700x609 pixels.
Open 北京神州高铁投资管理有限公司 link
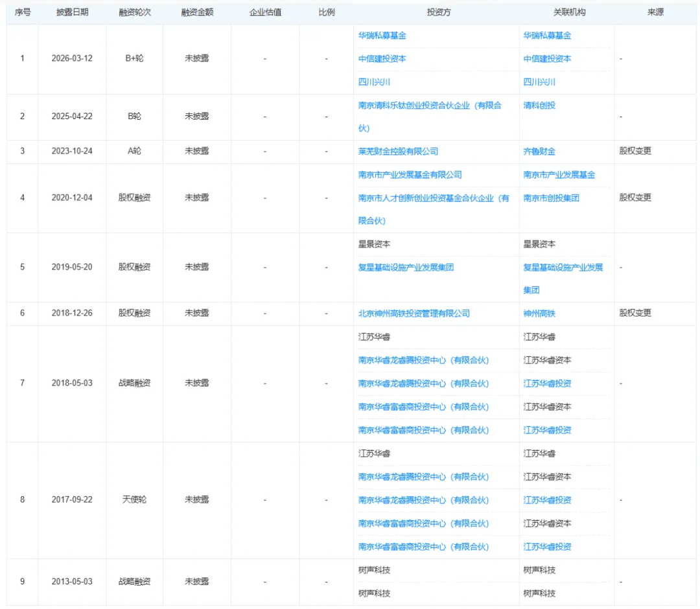414,314
